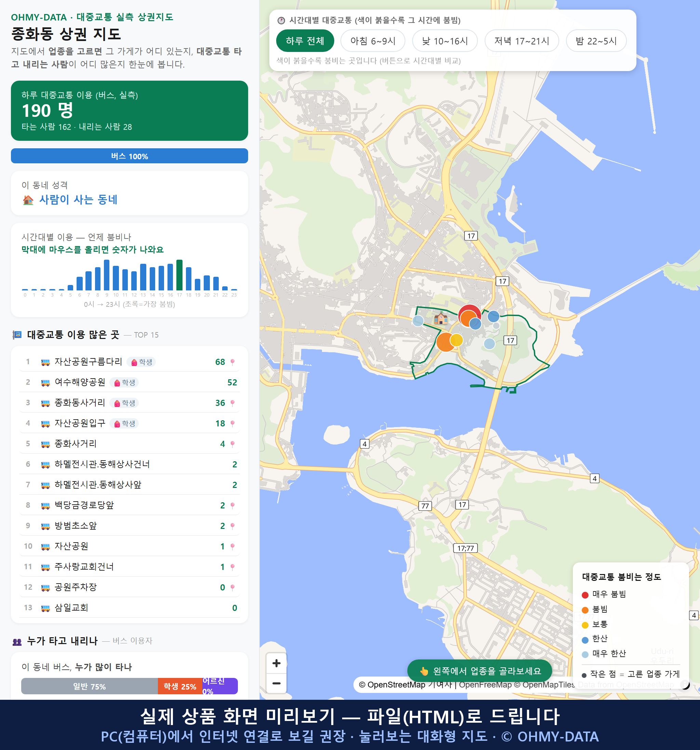Viewport: 700px width, 750px height.
Task: Click the 190 명 daily transit card
Action: 130,111
